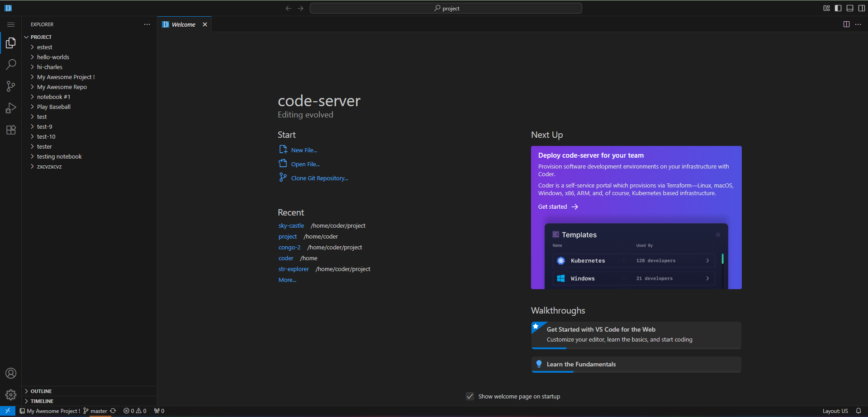Collapse the PROJECT folder section
This screenshot has height=417, width=868.
pyautogui.click(x=89, y=37)
